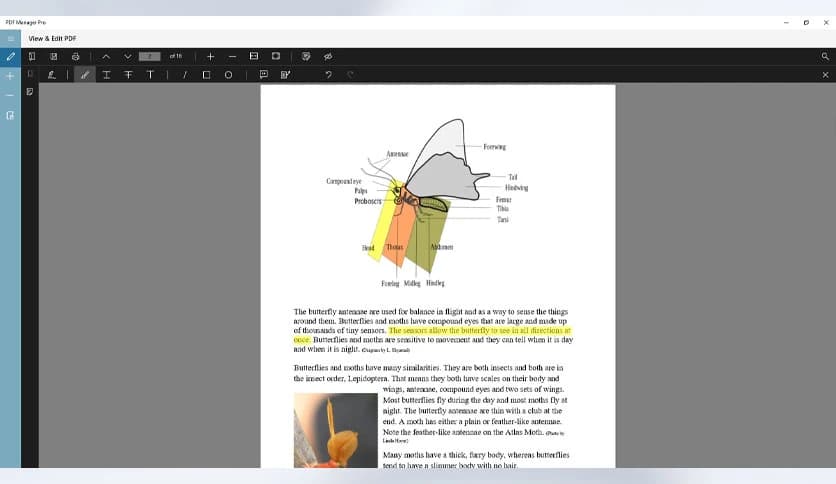The image size is (836, 484).
Task: Toggle the hamburger navigation menu
Action: [10, 38]
